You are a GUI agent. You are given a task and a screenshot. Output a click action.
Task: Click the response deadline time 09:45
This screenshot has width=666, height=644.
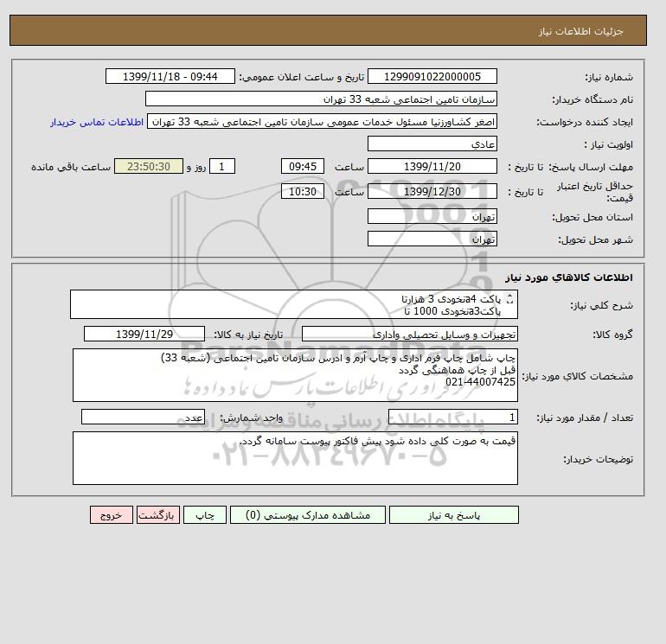tap(303, 167)
